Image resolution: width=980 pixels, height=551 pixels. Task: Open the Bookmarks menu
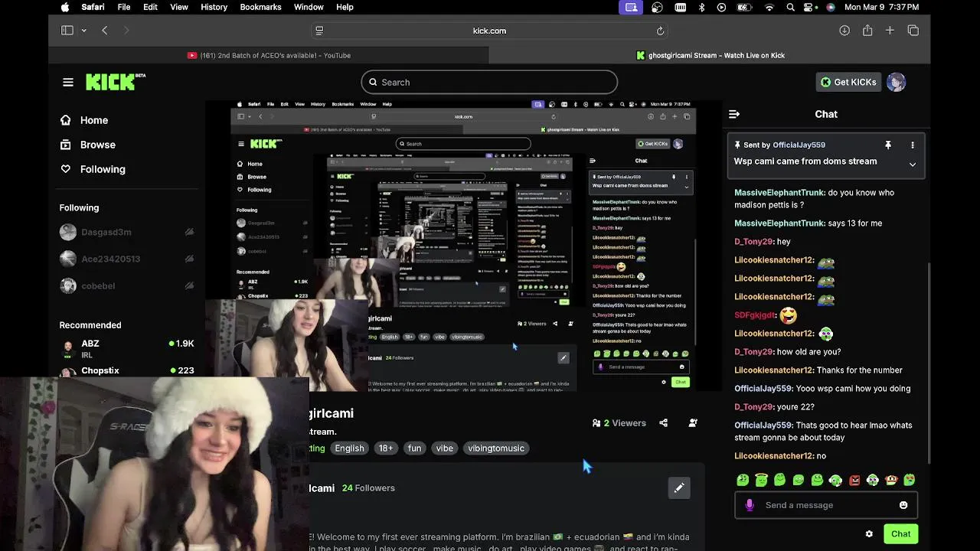point(260,7)
